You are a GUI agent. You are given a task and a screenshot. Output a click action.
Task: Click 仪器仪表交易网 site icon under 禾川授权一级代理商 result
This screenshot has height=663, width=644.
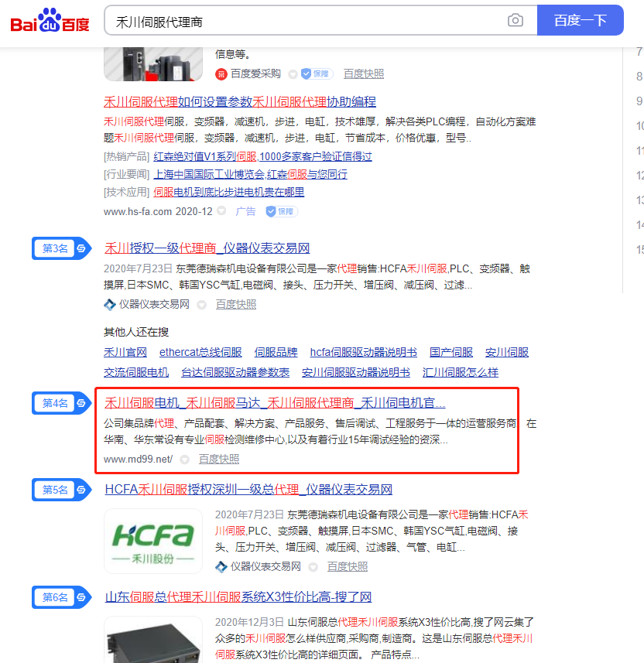point(110,305)
